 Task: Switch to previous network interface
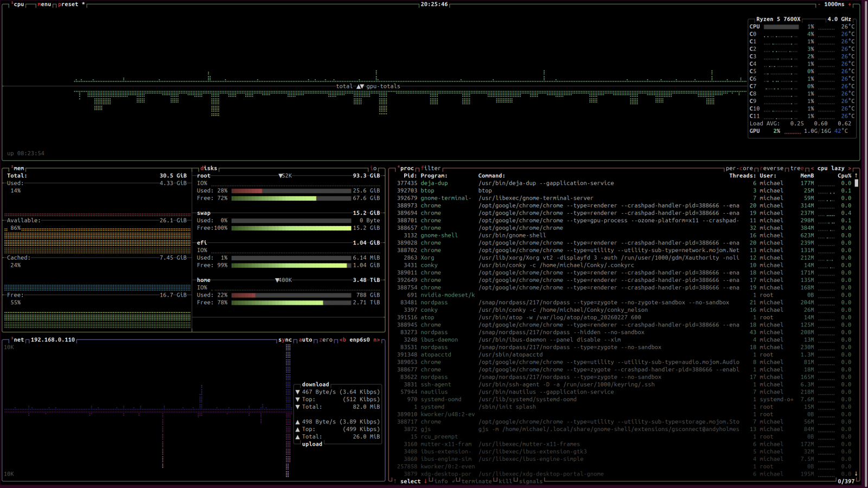(343, 340)
